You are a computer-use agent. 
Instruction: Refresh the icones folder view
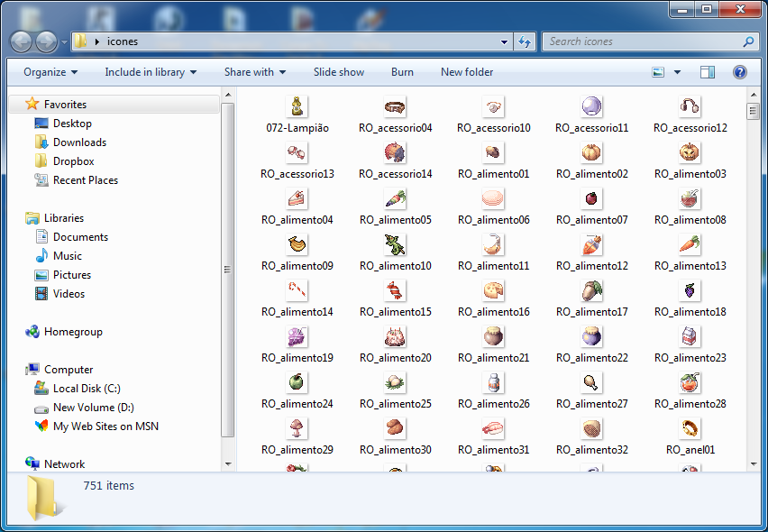click(x=525, y=41)
